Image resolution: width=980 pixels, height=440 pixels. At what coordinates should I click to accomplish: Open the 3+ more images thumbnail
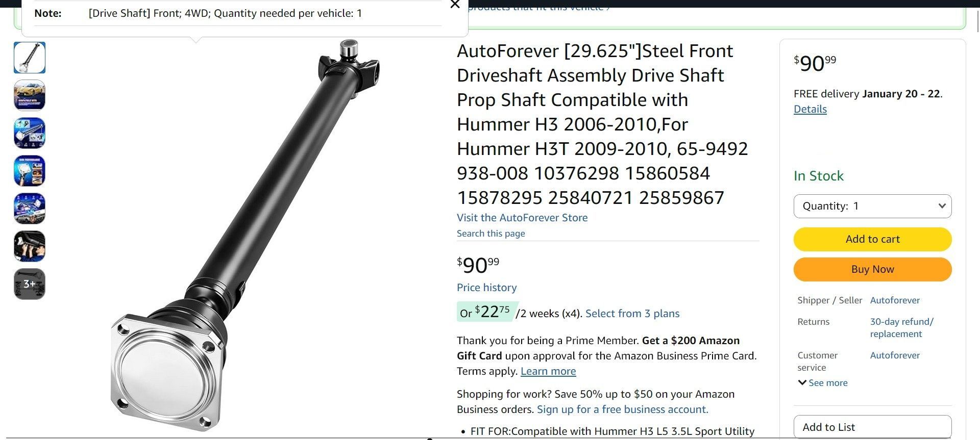30,284
